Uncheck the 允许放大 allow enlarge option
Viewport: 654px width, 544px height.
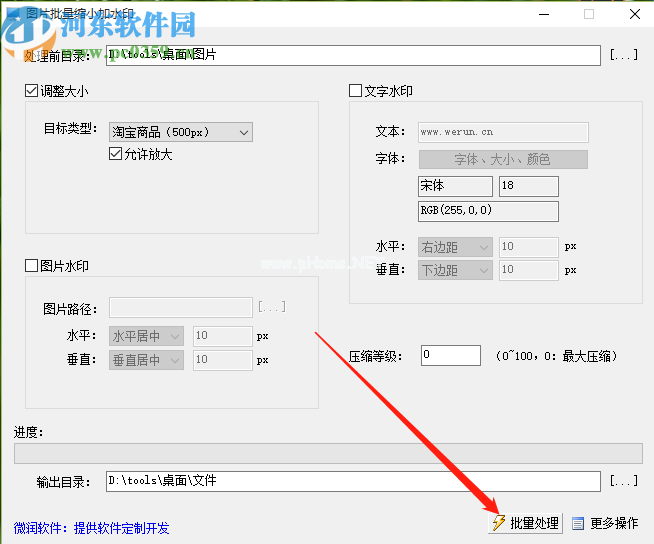pyautogui.click(x=115, y=154)
